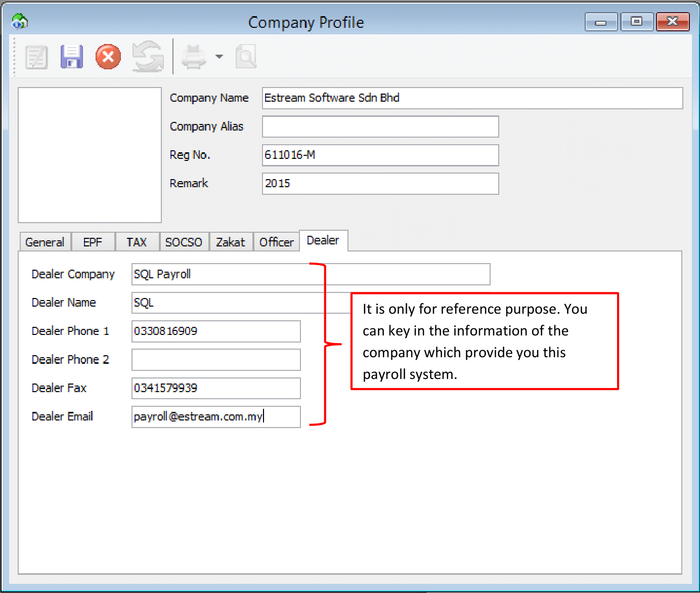The image size is (700, 593).
Task: Click the Printer icon in toolbar
Action: coord(194,57)
